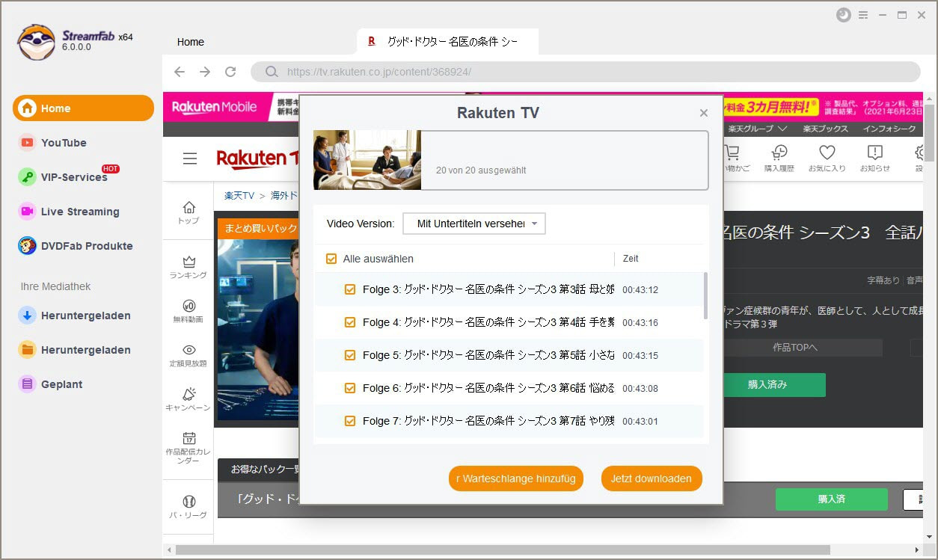The width and height of the screenshot is (938, 560).
Task: Open the Rakuten page hamburger menu
Action: point(190,159)
